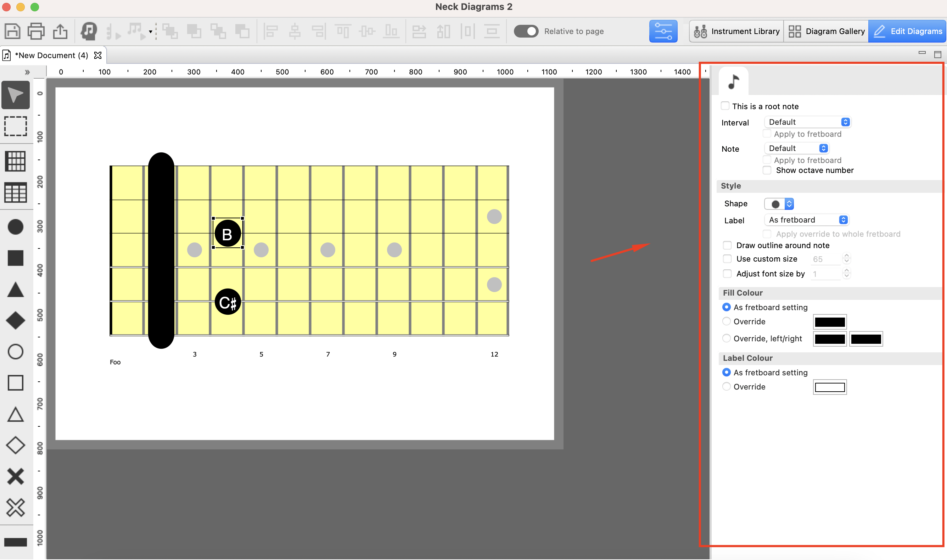Enable Show octave number checkbox
This screenshot has height=560, width=947.
767,170
